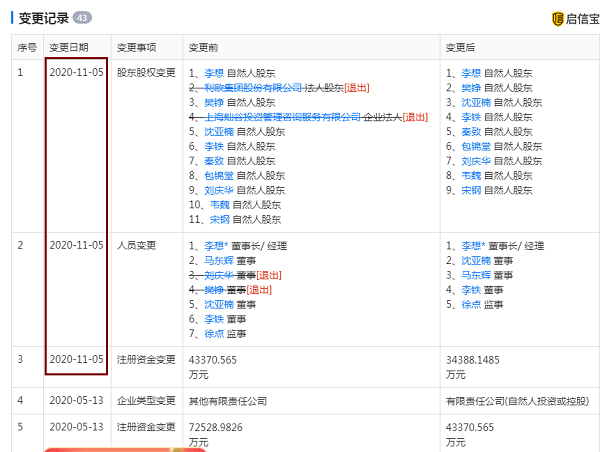Screen dimensions: 600x452
Task: Select date 2020-05-13 in 企业类型变更 row
Action: (77, 400)
